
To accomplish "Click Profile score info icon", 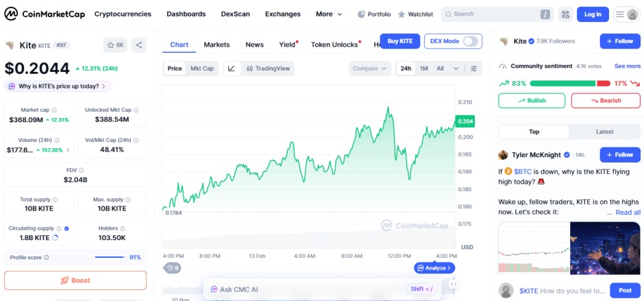I will point(47,257).
